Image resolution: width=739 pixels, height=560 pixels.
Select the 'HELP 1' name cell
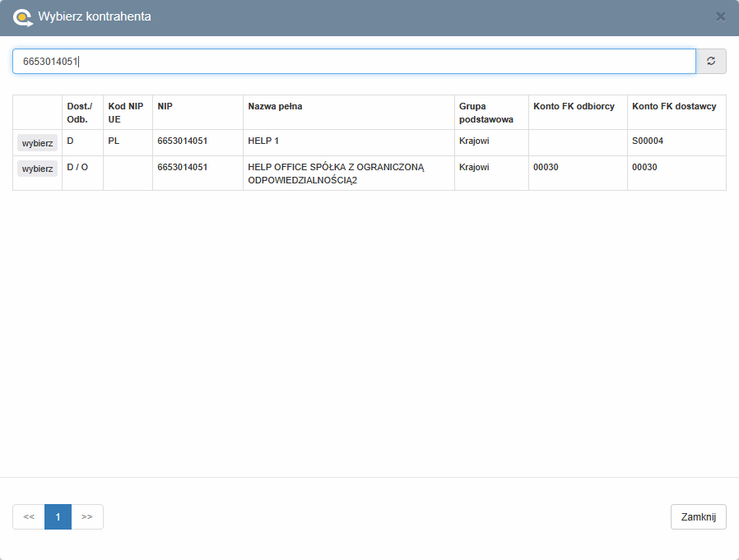click(x=263, y=141)
